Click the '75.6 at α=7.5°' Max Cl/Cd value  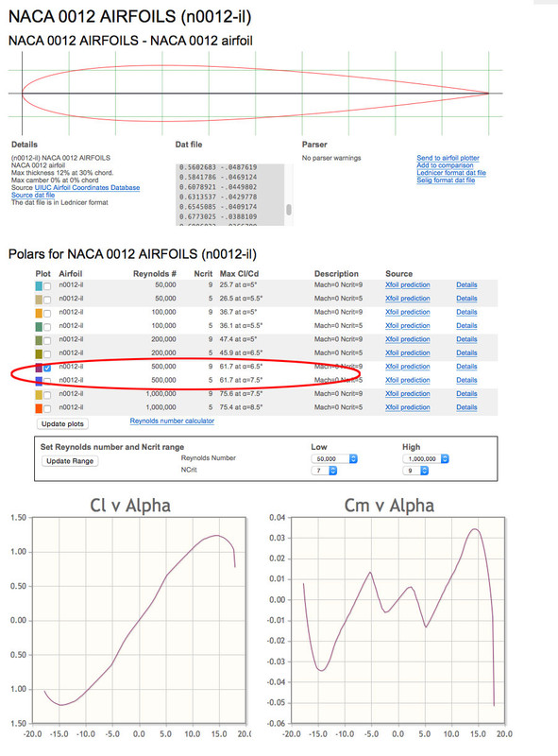(x=241, y=394)
